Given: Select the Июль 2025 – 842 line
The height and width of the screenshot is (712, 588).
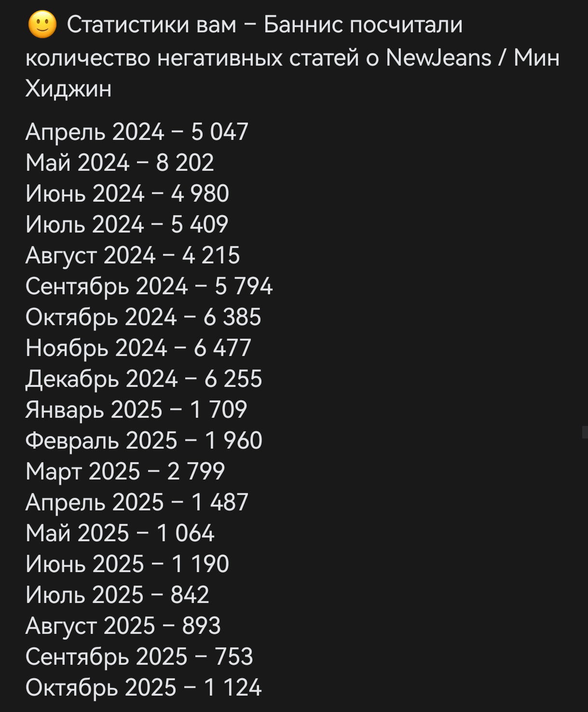Looking at the screenshot, I should point(117,595).
